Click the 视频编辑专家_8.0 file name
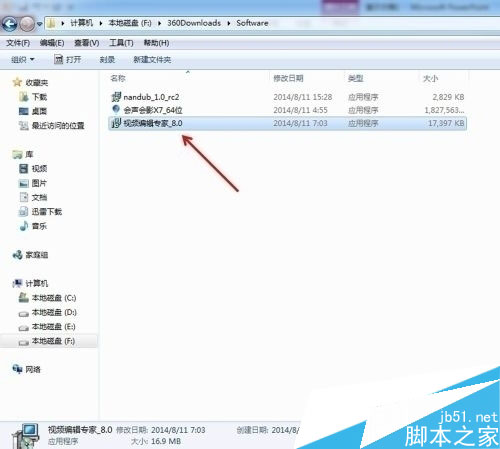Viewport: 500px width, 449px height. click(153, 123)
